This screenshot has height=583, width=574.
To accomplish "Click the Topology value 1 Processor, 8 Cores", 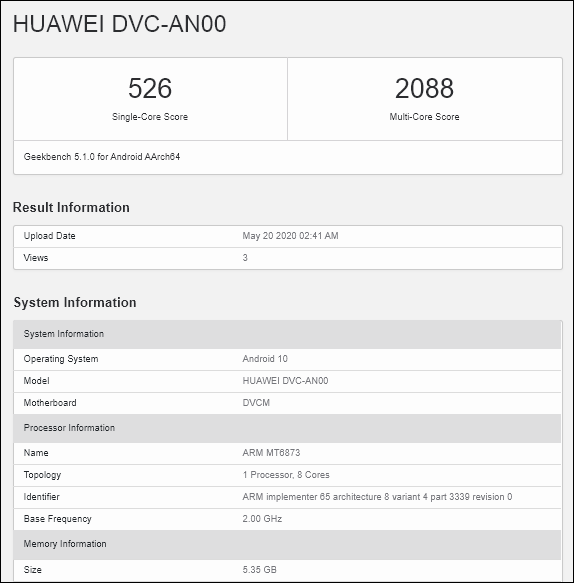I will (286, 475).
